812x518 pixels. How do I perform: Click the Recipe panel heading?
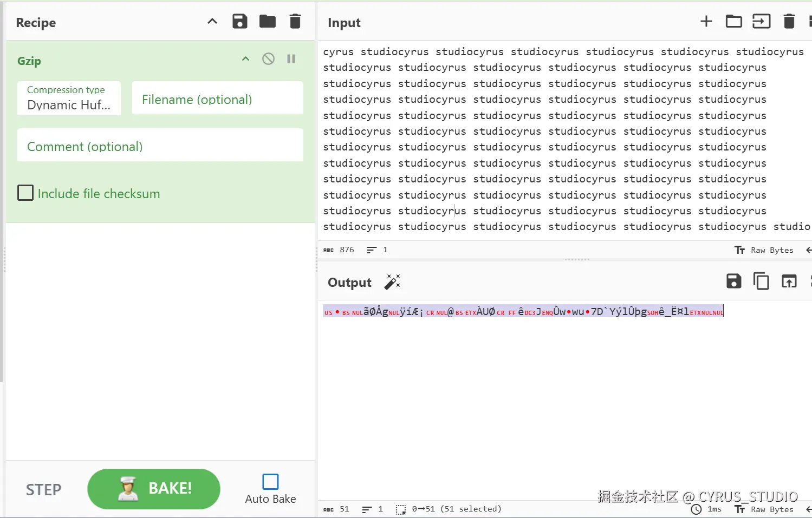[x=36, y=23]
